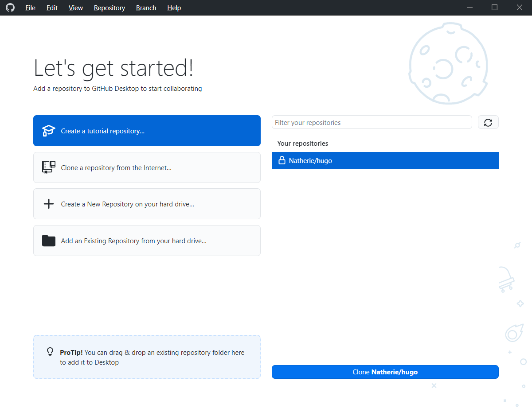Open the Help menu
Screen dimensions: 532x412
click(x=174, y=8)
